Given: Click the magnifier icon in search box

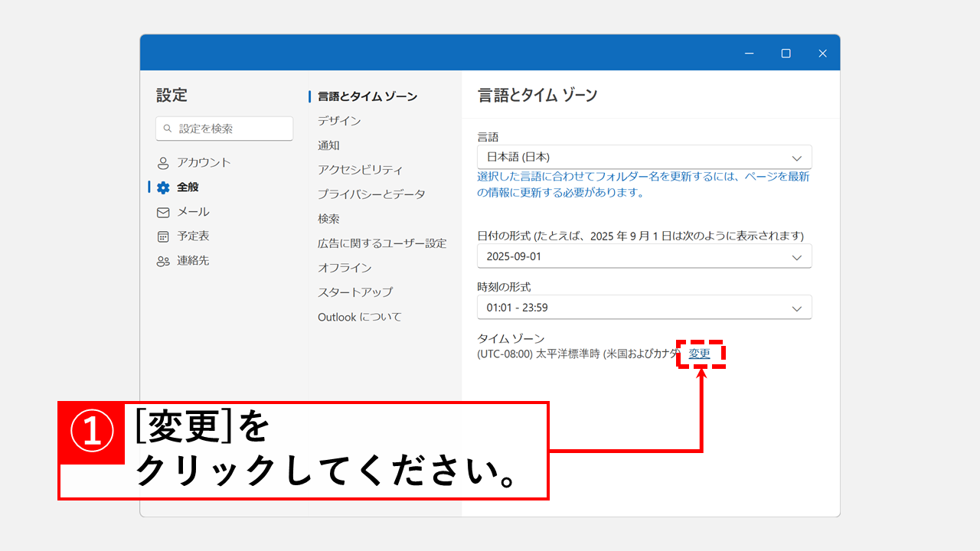Looking at the screenshot, I should [x=168, y=128].
